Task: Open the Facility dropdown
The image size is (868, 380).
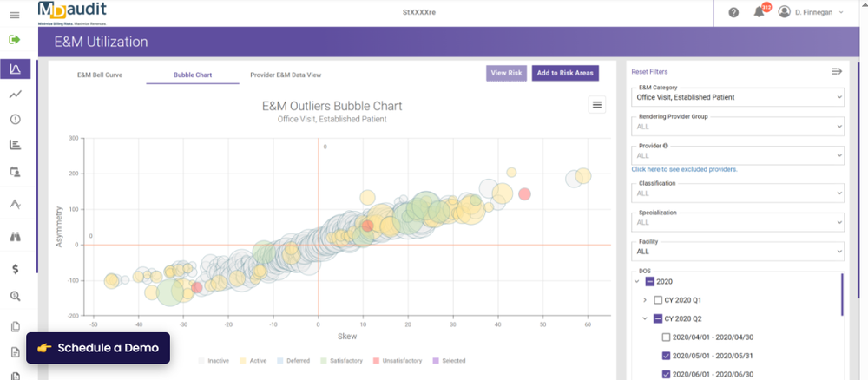Action: pyautogui.click(x=737, y=251)
